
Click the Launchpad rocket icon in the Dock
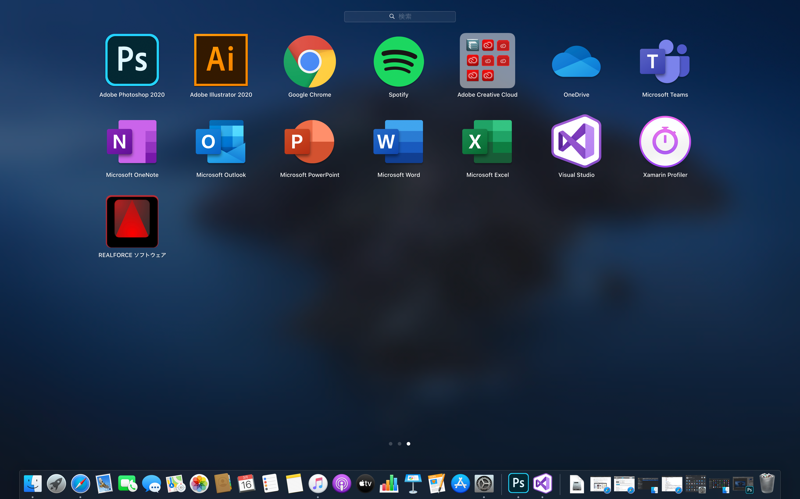tap(56, 483)
